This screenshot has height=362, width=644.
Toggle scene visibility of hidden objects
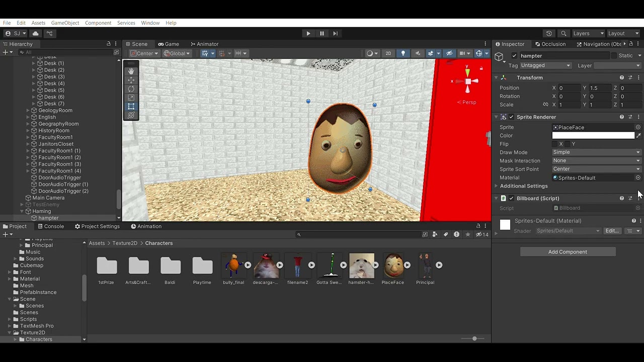click(x=449, y=53)
